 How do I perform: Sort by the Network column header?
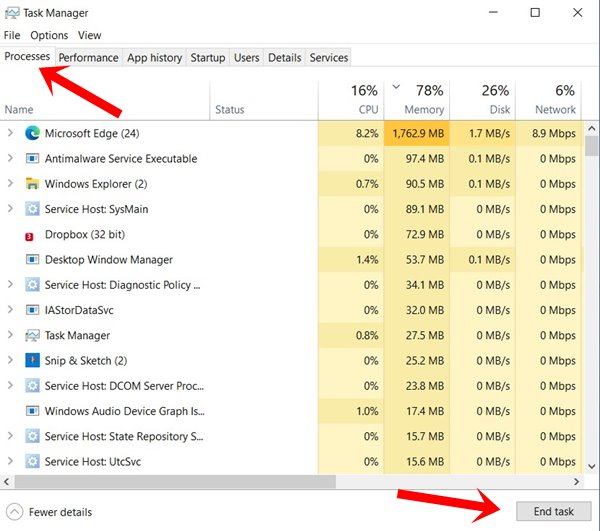[x=548, y=100]
